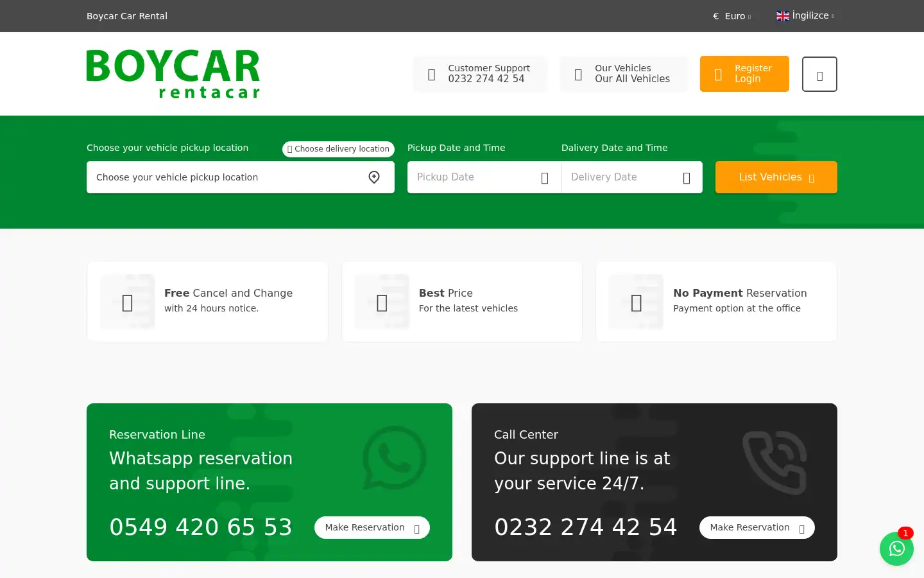The width and height of the screenshot is (924, 578).
Task: Click the large WhatsApp icon in green card
Action: [x=395, y=458]
